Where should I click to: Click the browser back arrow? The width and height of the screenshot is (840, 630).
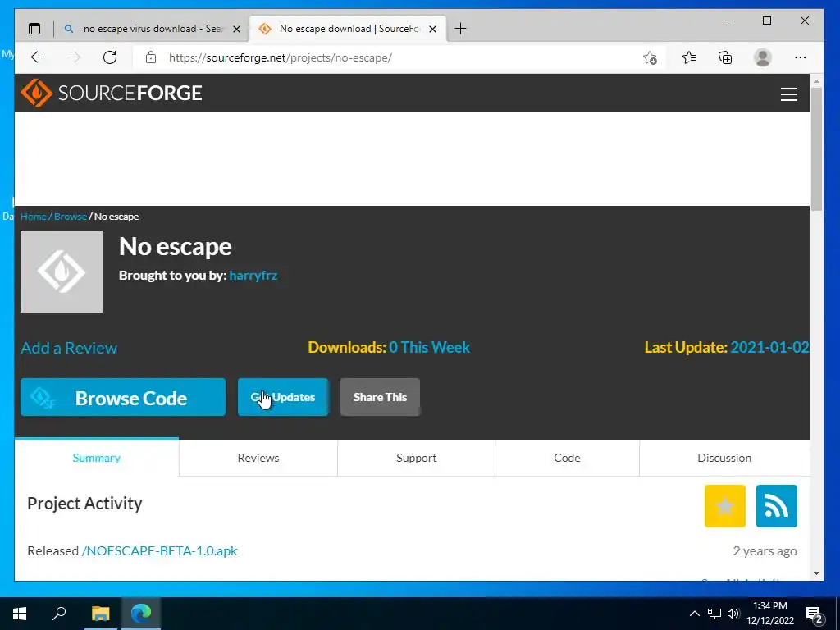pyautogui.click(x=38, y=57)
